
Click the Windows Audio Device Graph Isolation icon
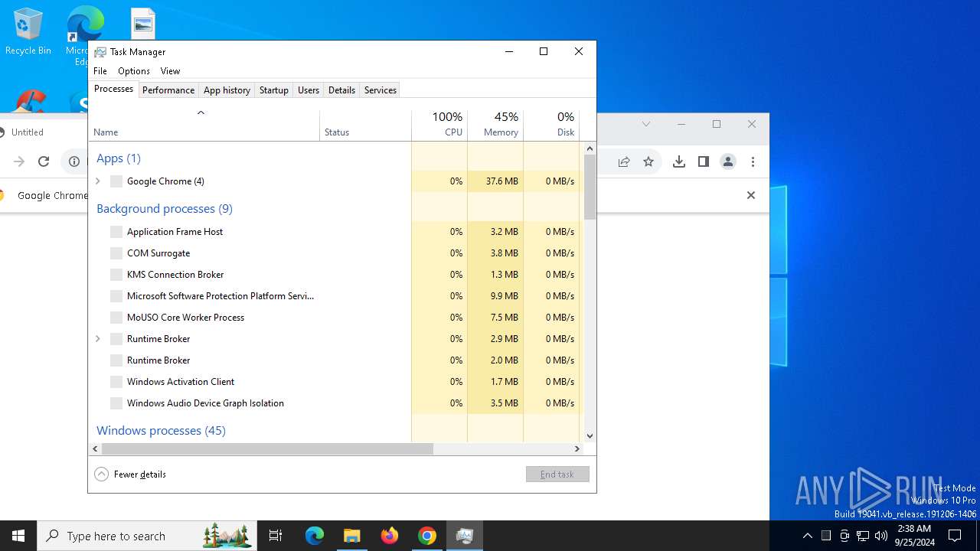(116, 403)
